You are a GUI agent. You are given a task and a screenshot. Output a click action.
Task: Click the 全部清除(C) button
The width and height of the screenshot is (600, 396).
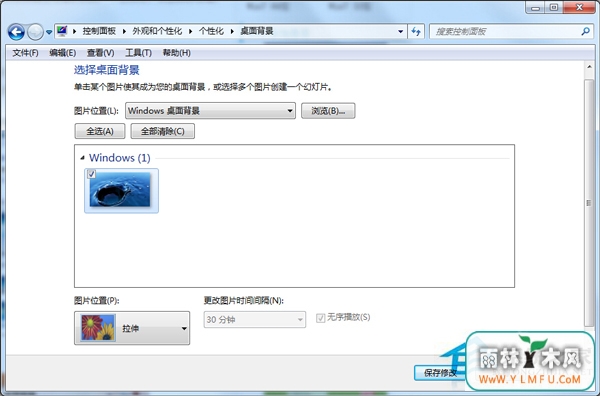click(x=163, y=131)
